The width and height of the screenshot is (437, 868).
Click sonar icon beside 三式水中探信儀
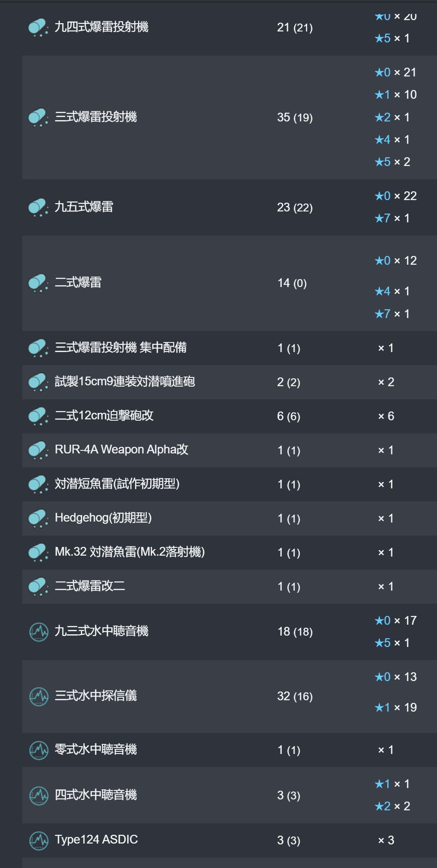38,696
